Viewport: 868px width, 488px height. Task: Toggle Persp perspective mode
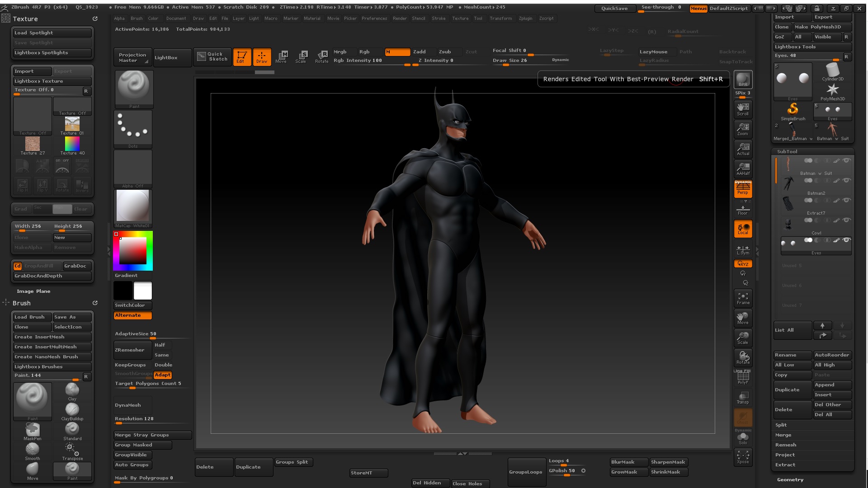(x=743, y=188)
